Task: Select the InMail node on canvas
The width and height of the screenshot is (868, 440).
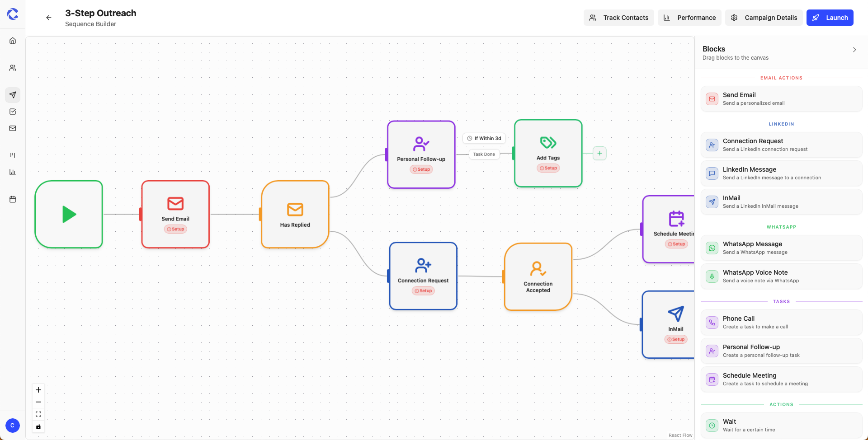Action: [x=668, y=324]
